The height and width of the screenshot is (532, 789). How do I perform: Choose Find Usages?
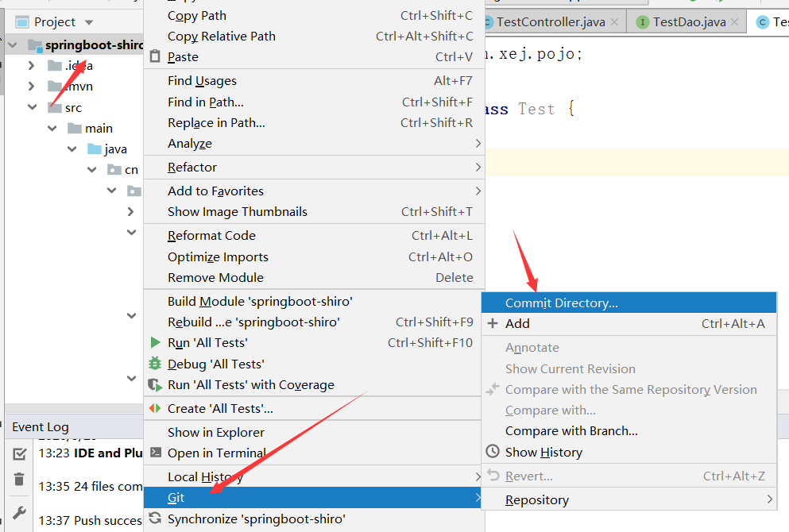tap(314, 80)
